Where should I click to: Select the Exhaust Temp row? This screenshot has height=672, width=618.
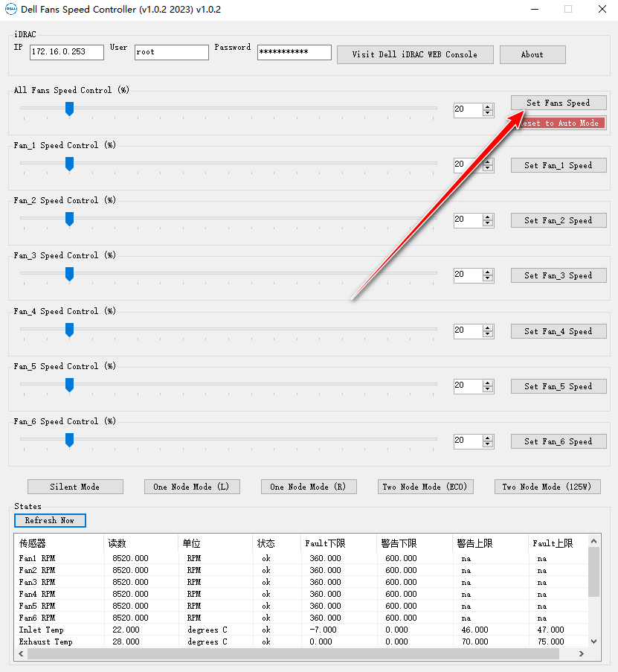tap(301, 641)
